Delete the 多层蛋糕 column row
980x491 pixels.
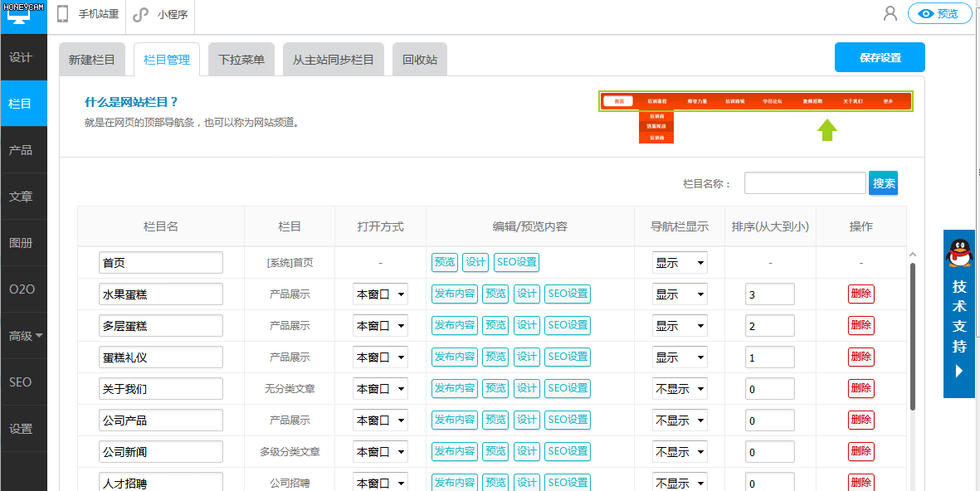pyautogui.click(x=861, y=326)
